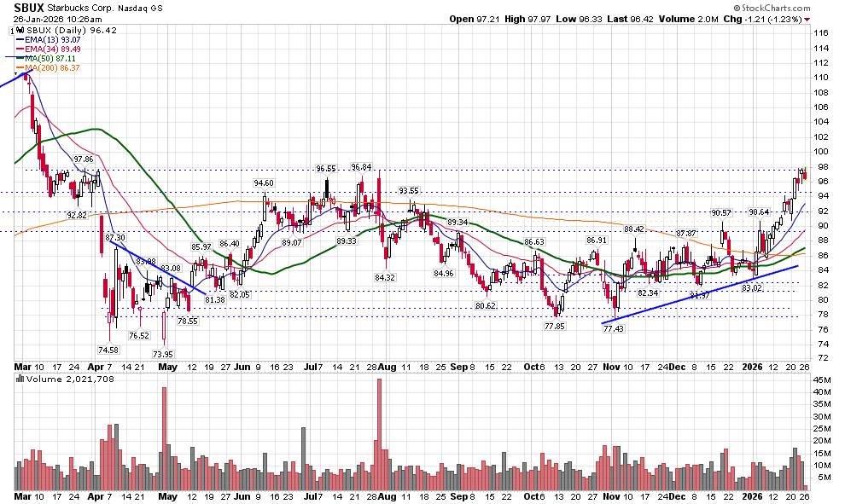Click the 77.43 November low label
Image resolution: width=845 pixels, height=504 pixels.
pos(613,328)
